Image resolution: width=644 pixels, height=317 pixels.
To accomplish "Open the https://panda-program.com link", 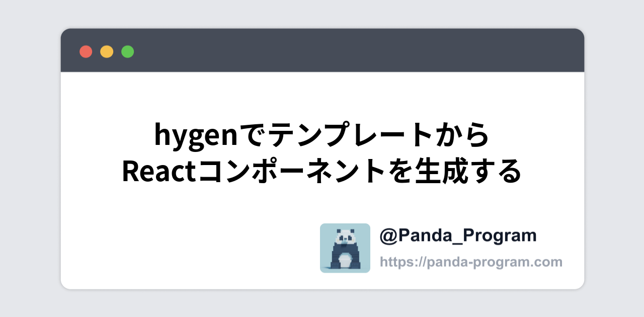I will [x=471, y=262].
